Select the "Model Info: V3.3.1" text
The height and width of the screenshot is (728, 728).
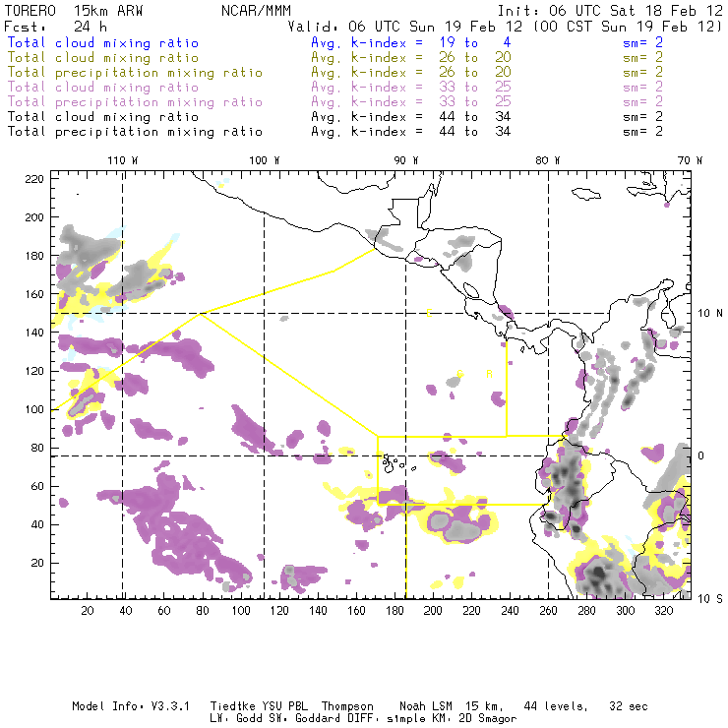tap(131, 706)
